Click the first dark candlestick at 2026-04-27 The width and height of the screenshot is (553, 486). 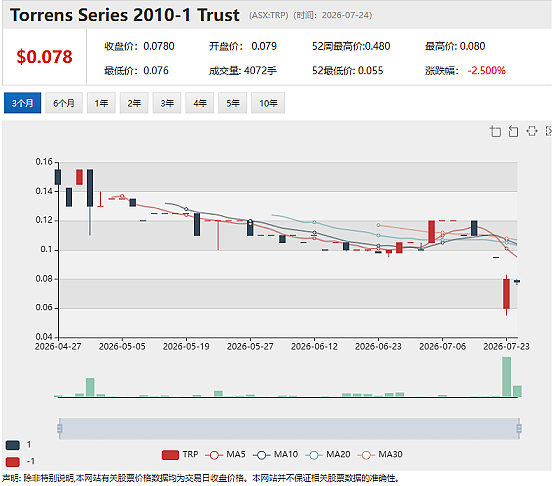(x=58, y=177)
